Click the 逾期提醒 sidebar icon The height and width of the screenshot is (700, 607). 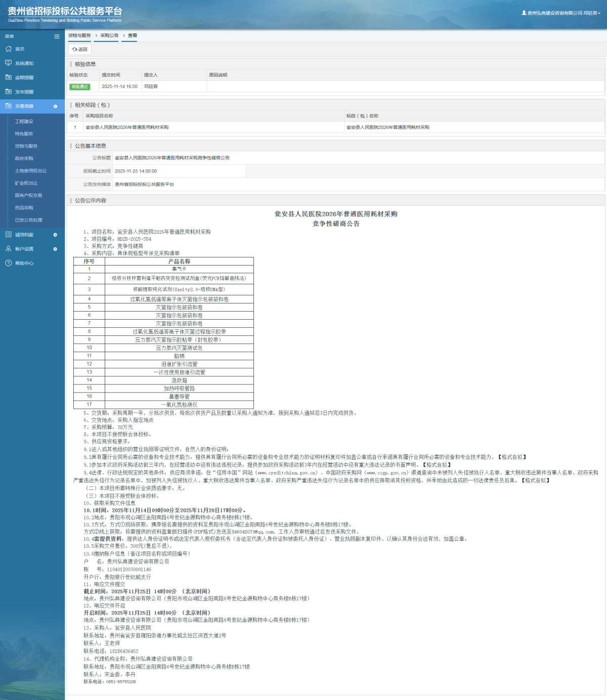tap(8, 77)
